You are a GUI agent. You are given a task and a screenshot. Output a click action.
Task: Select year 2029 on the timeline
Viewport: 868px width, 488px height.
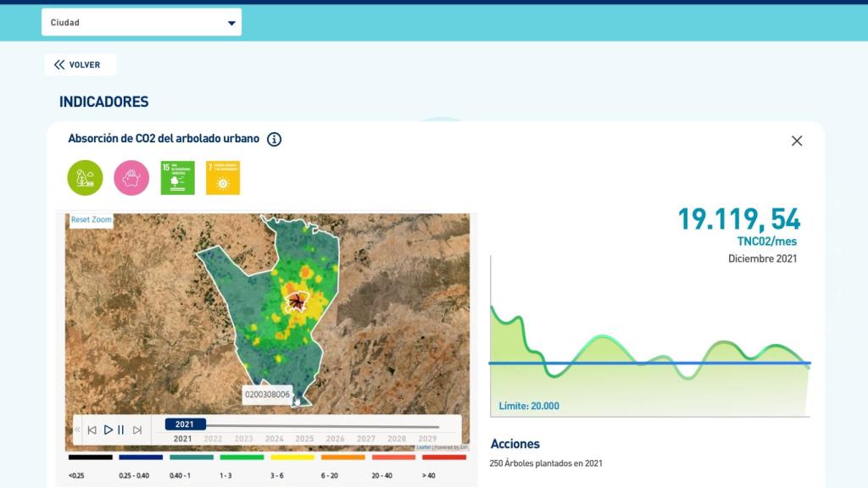pos(427,439)
